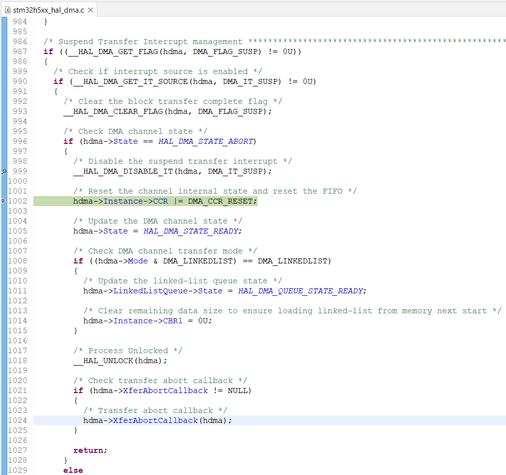Click line number 1002 in the ruler
The image size is (506, 475).
(x=18, y=201)
